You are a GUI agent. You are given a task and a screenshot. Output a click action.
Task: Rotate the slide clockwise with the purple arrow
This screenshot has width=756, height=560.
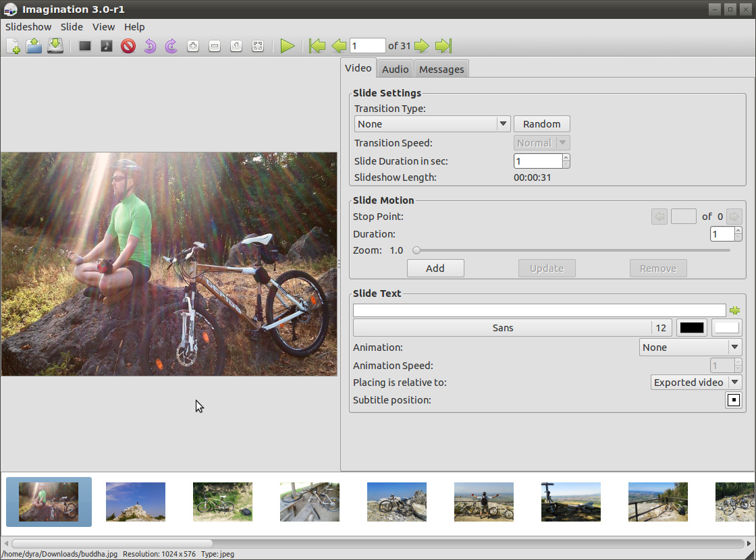tap(171, 47)
